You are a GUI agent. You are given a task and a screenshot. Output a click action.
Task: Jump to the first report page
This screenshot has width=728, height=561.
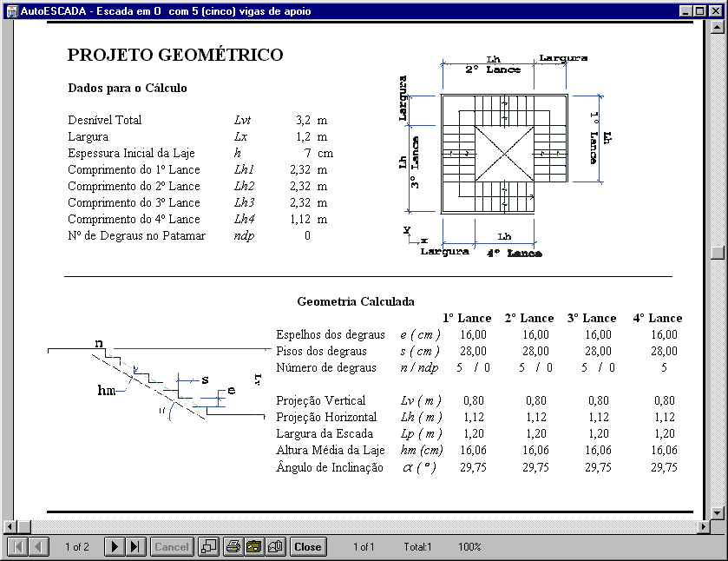(x=17, y=547)
